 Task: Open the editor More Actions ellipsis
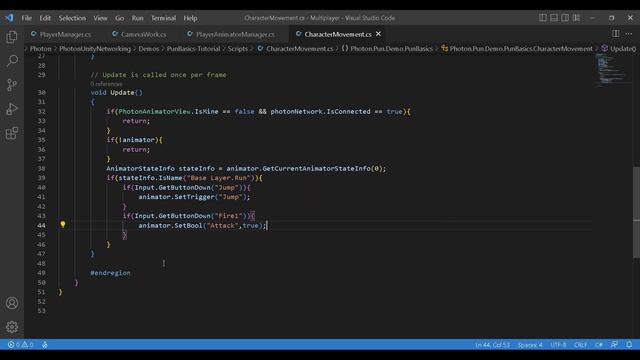(x=629, y=34)
